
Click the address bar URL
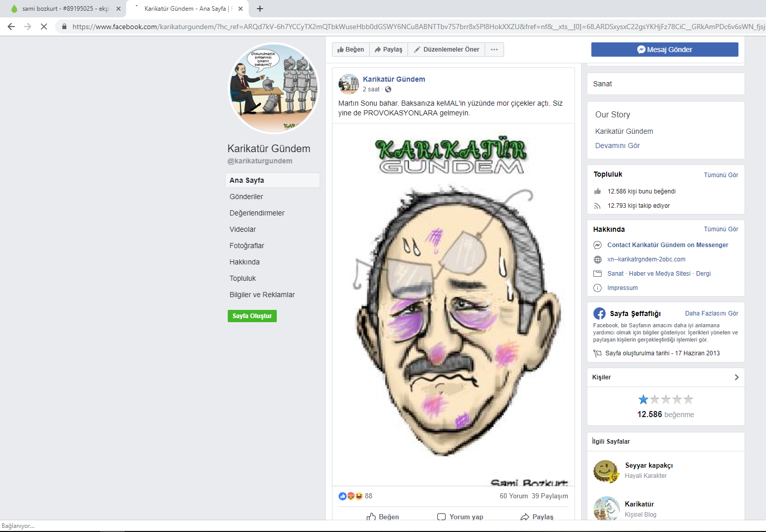pos(409,27)
